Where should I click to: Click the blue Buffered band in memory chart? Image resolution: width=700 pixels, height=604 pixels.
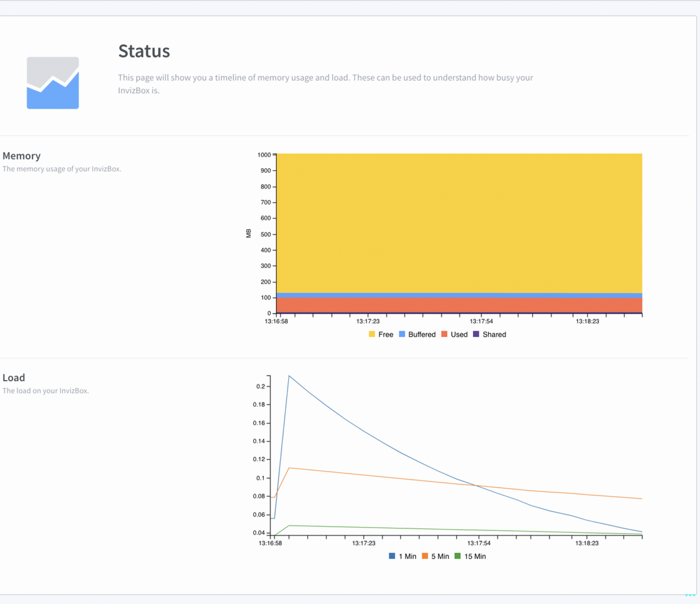pos(459,295)
